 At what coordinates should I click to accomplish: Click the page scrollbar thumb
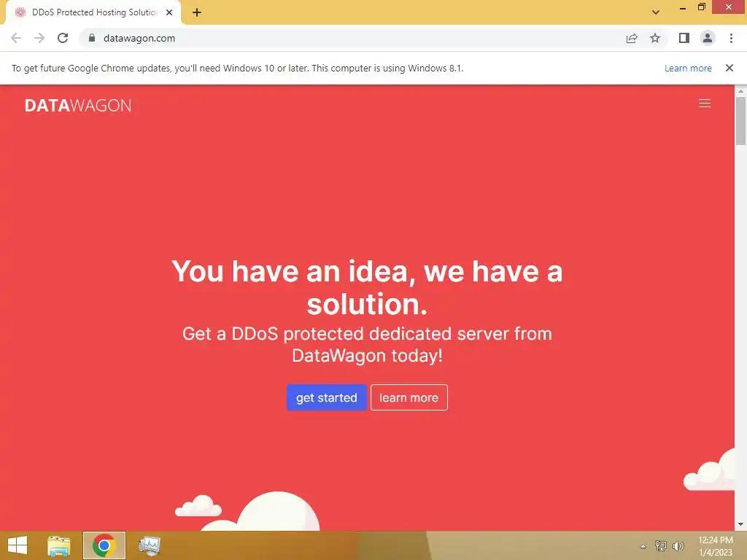coord(740,121)
